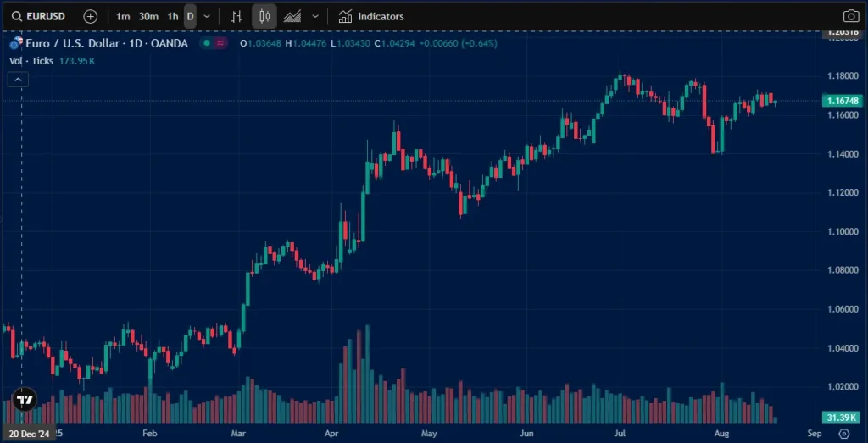Click the TradingView logo on the chart
Viewport: 868px width, 443px height.
pos(25,401)
